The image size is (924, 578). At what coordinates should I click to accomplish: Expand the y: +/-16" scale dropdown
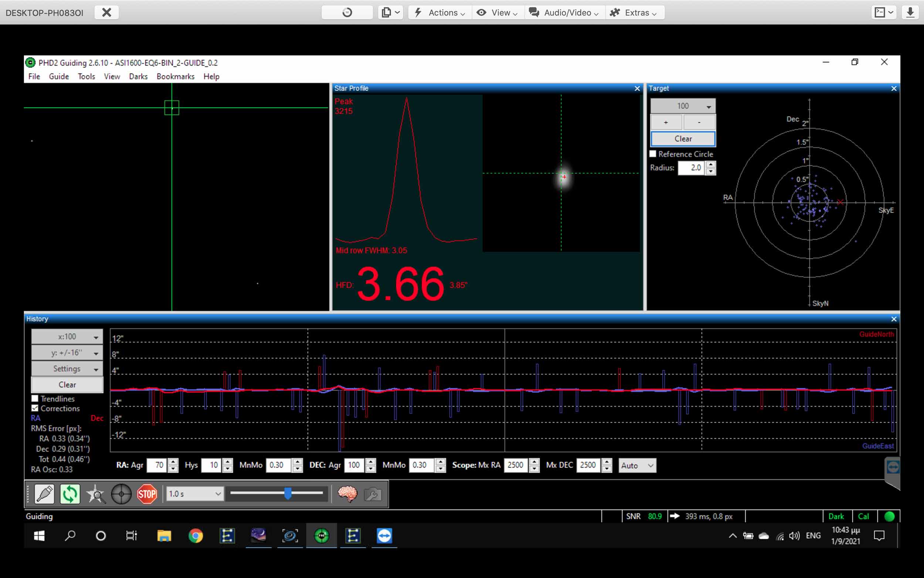67,352
